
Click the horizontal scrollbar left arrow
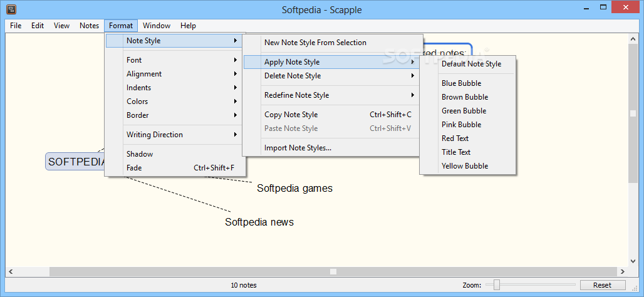[x=10, y=271]
